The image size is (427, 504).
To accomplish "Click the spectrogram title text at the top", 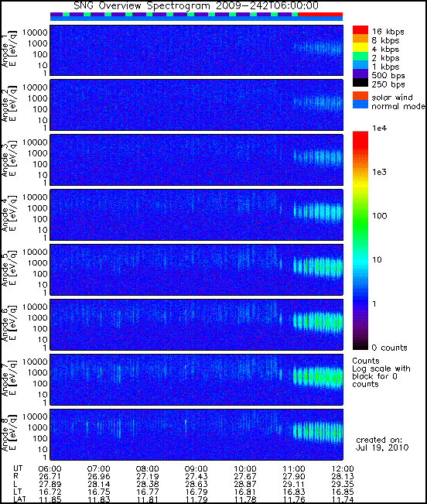I will (x=196, y=5).
